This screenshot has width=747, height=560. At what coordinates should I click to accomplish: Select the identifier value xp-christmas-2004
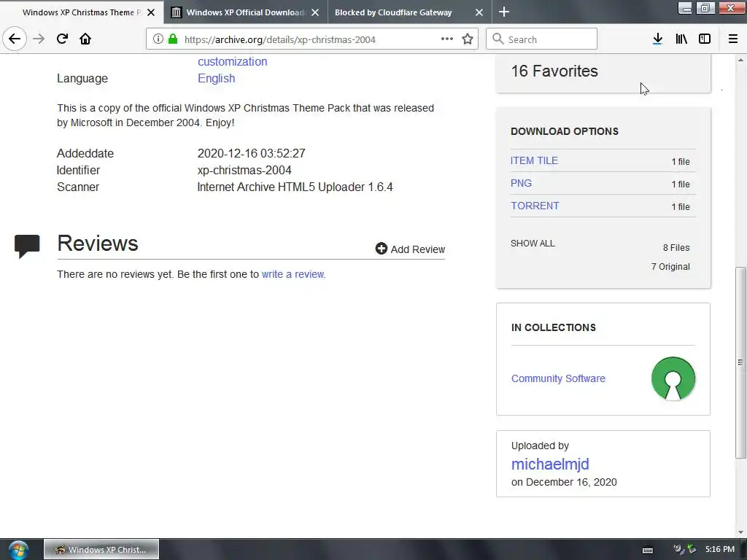[x=244, y=170]
